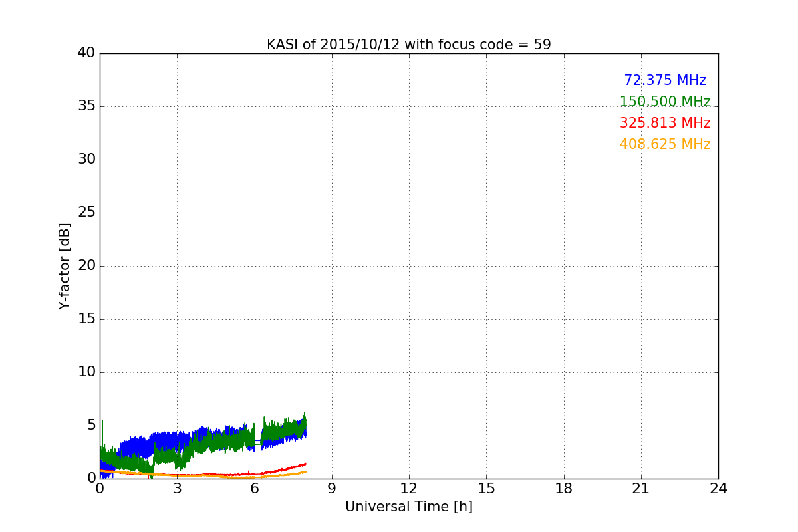The width and height of the screenshot is (798, 532).
Task: Click x-axis tick label 24
Action: tap(718, 489)
